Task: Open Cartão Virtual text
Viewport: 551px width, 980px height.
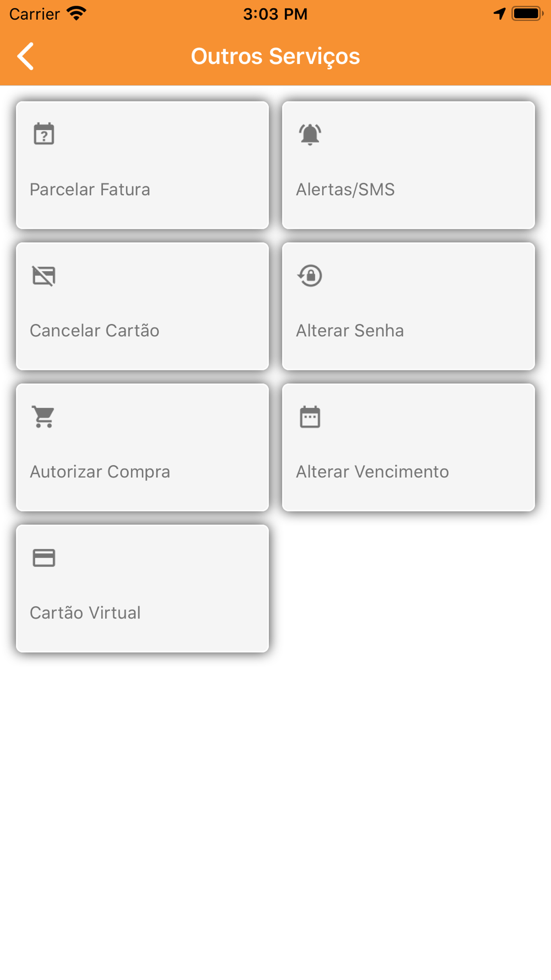Action: pos(85,613)
